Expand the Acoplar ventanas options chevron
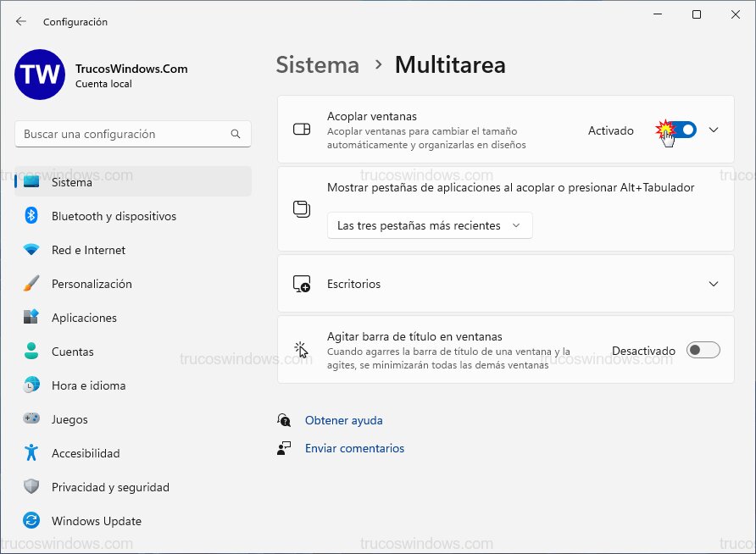The width and height of the screenshot is (756, 554). [714, 131]
